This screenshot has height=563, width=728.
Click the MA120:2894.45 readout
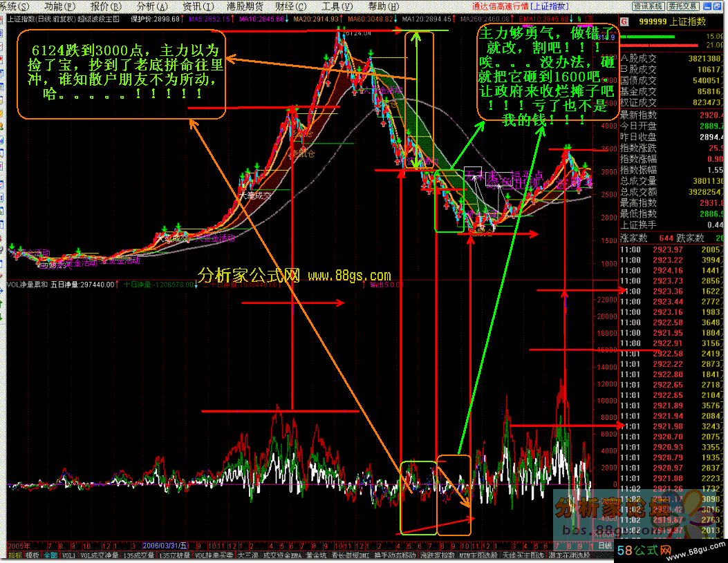427,19
